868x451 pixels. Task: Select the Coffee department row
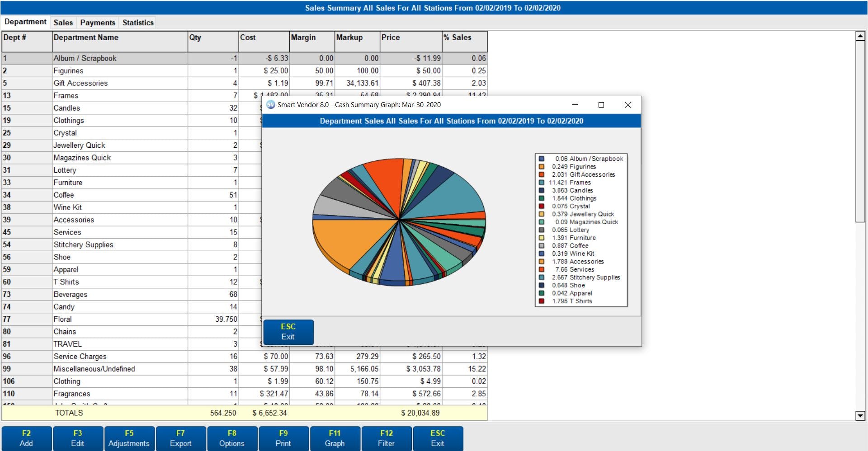(x=90, y=195)
